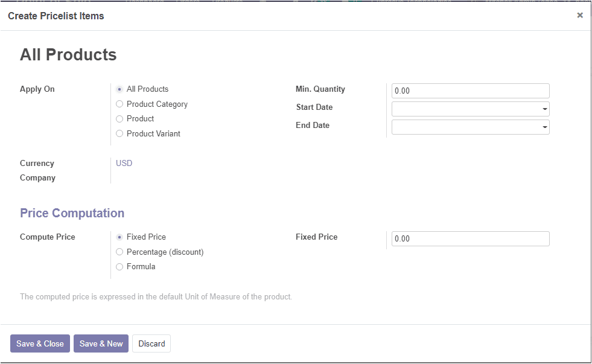
Task: Click the Price Computation section heading
Action: 72,213
